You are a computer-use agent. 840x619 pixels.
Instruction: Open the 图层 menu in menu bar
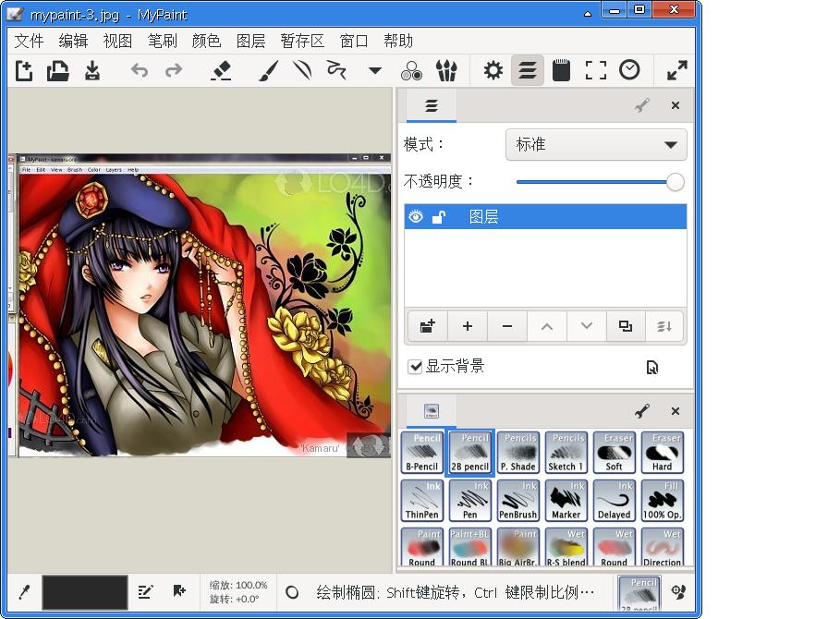[250, 41]
